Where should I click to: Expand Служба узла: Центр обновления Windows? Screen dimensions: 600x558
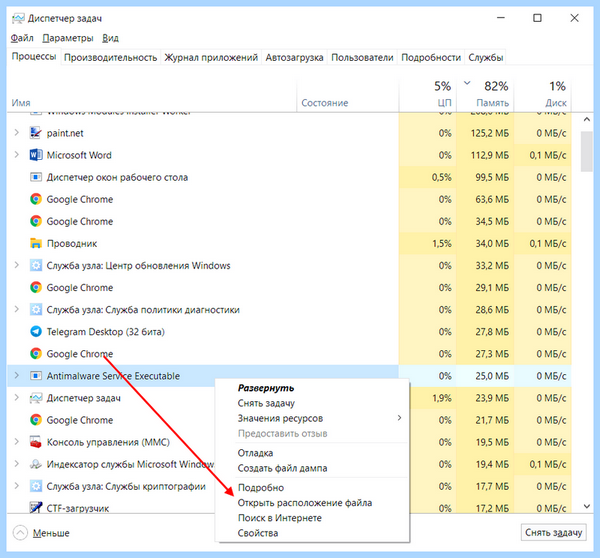tap(16, 265)
